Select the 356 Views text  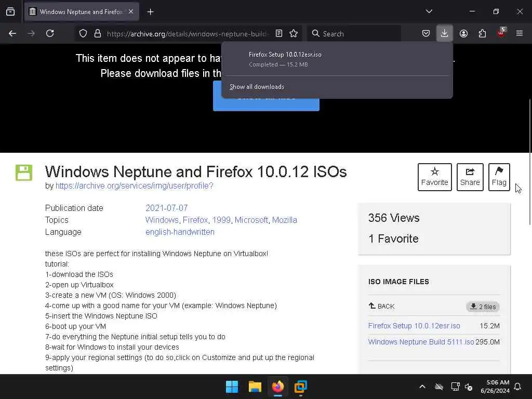click(x=394, y=218)
